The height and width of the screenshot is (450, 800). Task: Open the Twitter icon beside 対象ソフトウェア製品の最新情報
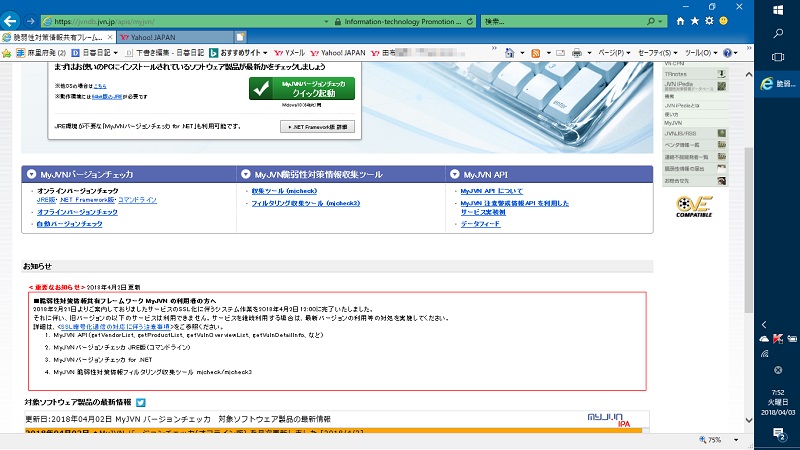pos(141,403)
